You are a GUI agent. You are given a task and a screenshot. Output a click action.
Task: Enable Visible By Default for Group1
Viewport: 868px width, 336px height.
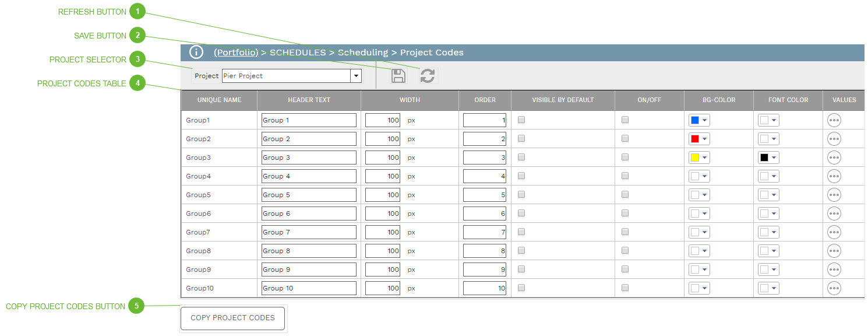521,120
